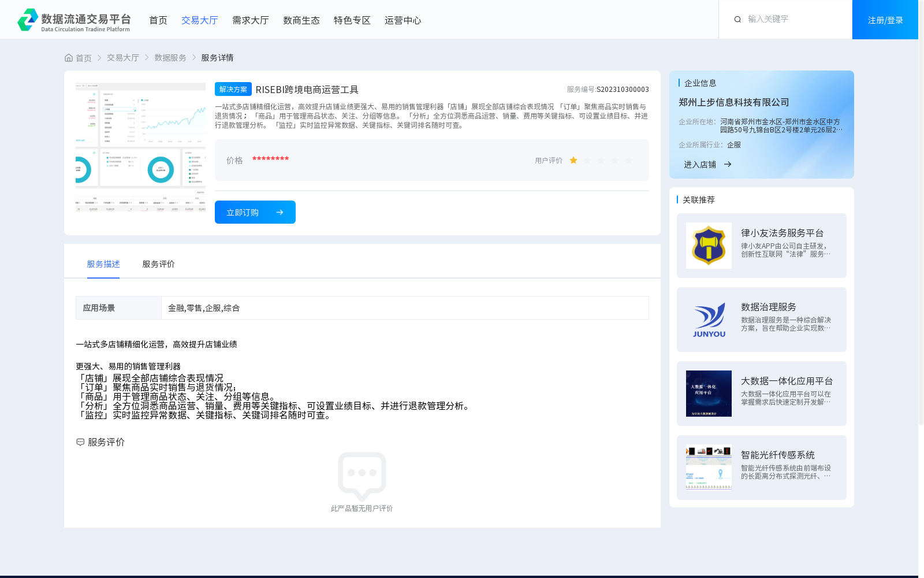924x578 pixels.
Task: Go to 首页 breadcrumb link
Action: [84, 58]
